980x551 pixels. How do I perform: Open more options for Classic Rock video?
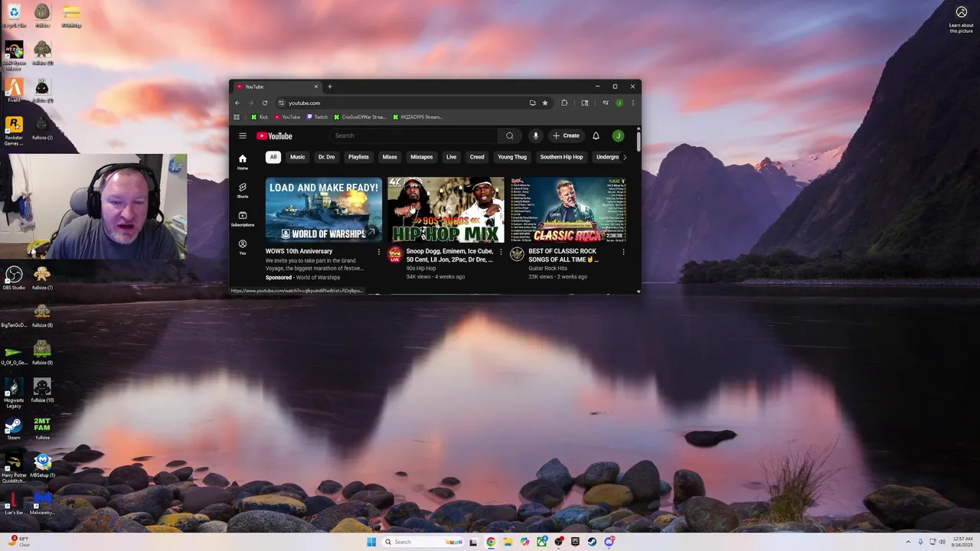pos(623,252)
